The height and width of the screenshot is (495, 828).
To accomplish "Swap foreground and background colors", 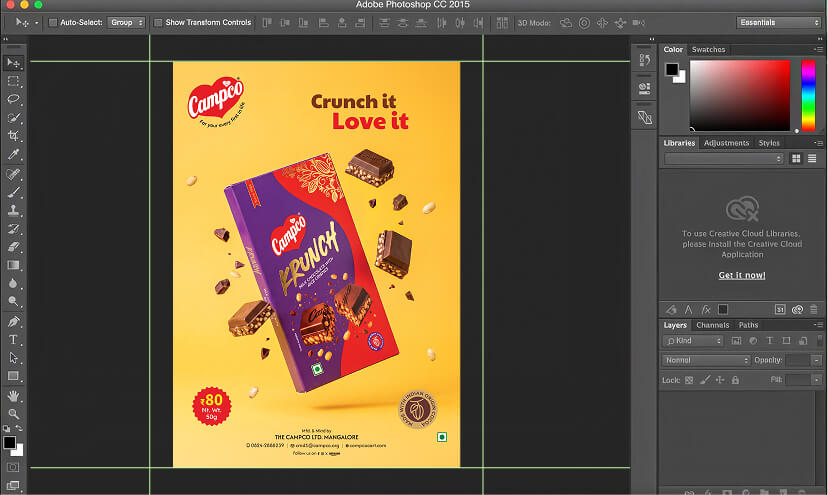I will pyautogui.click(x=19, y=428).
